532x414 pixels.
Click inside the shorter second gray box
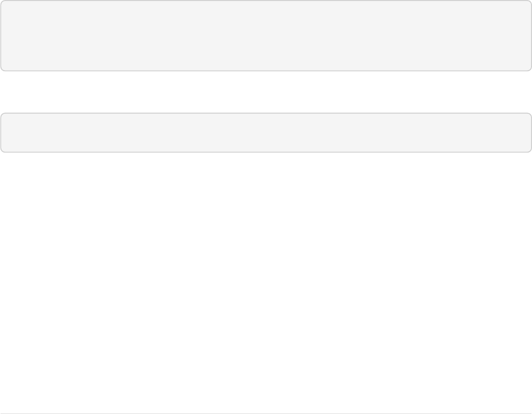coord(266,132)
